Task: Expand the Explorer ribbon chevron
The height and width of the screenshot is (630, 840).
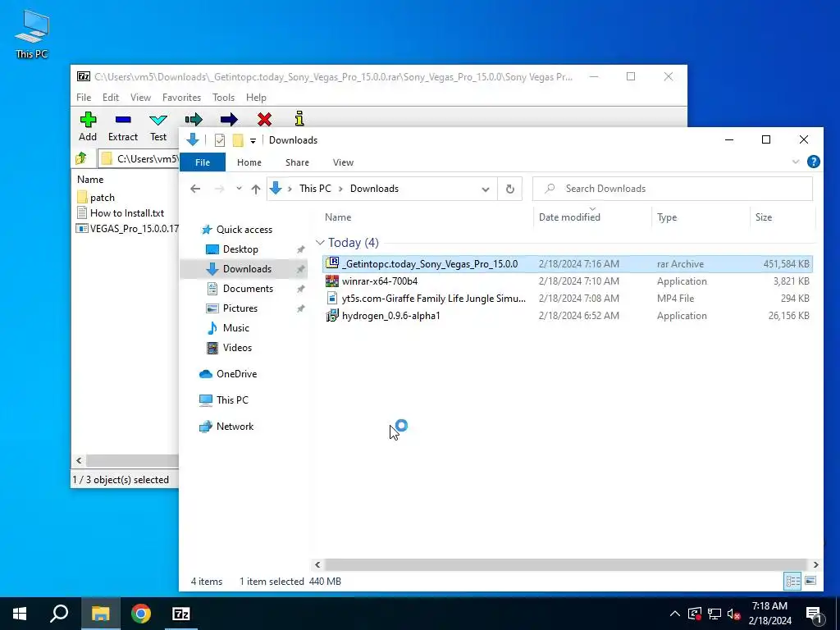Action: click(796, 162)
